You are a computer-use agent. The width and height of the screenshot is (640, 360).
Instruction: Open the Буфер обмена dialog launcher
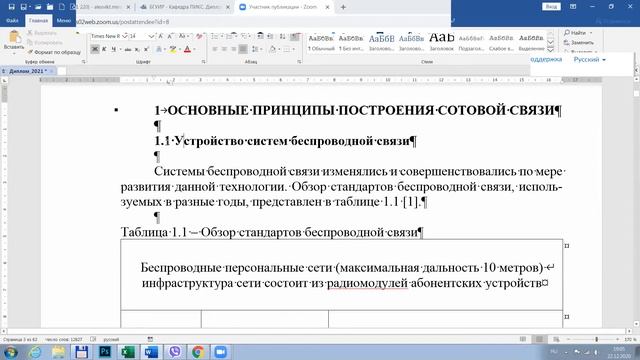84,62
